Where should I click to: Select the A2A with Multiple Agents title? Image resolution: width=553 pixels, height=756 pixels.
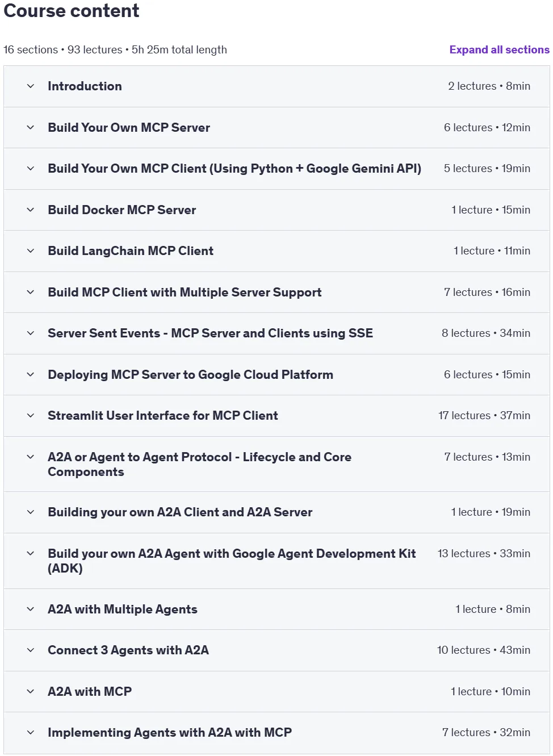[x=123, y=609]
